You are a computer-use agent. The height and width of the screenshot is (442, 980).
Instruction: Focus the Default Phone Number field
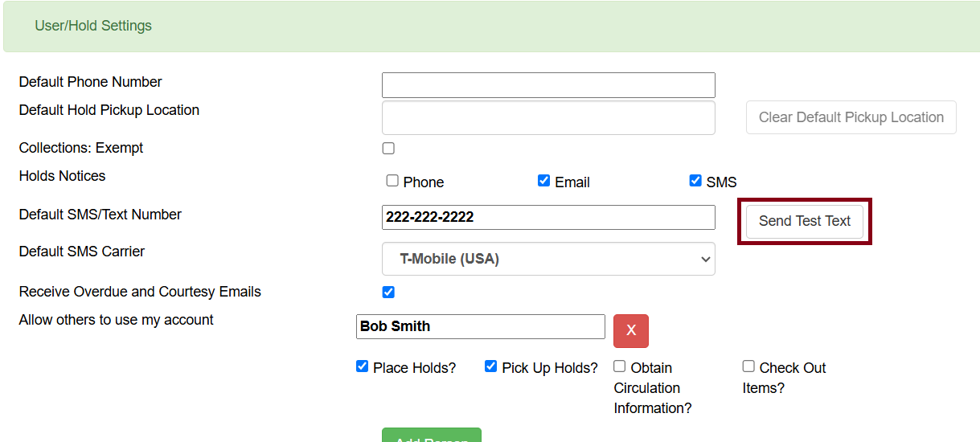(x=548, y=85)
